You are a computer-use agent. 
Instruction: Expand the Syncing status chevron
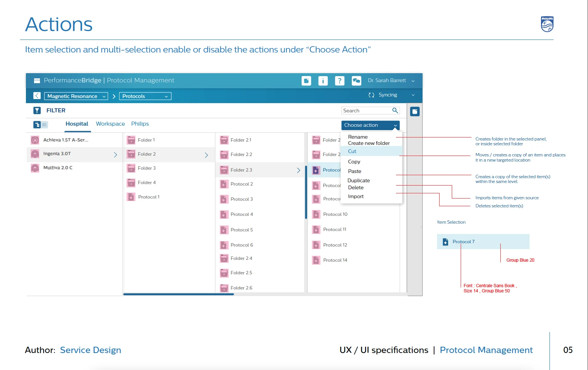pyautogui.click(x=413, y=95)
